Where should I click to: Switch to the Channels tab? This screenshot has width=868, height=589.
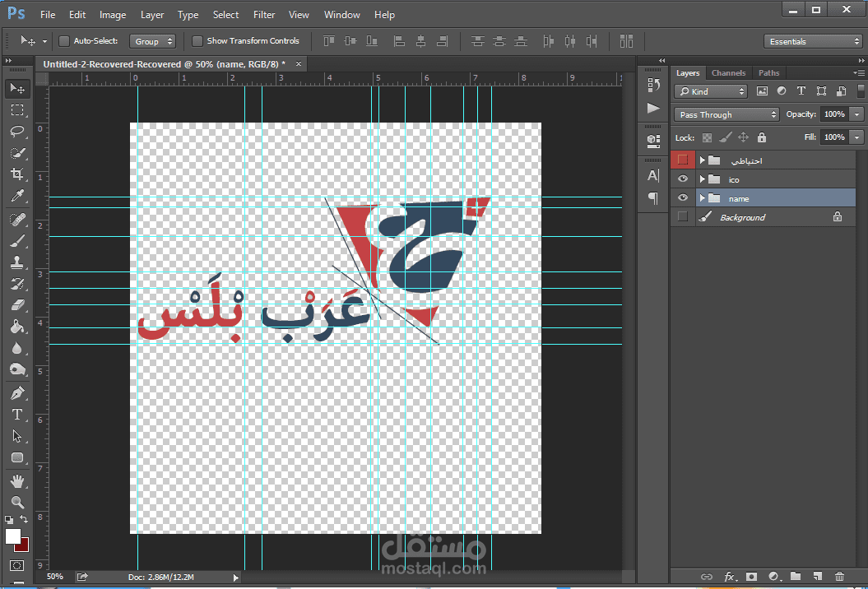(728, 73)
